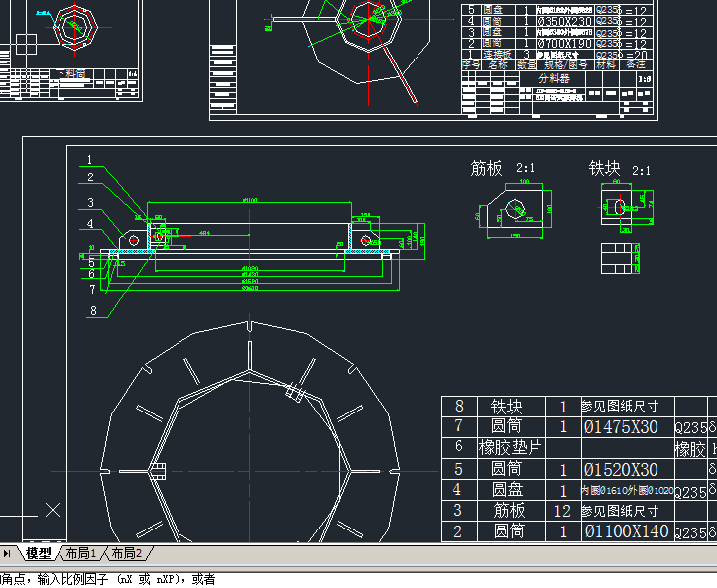Select the 484 dimension text

click(205, 233)
